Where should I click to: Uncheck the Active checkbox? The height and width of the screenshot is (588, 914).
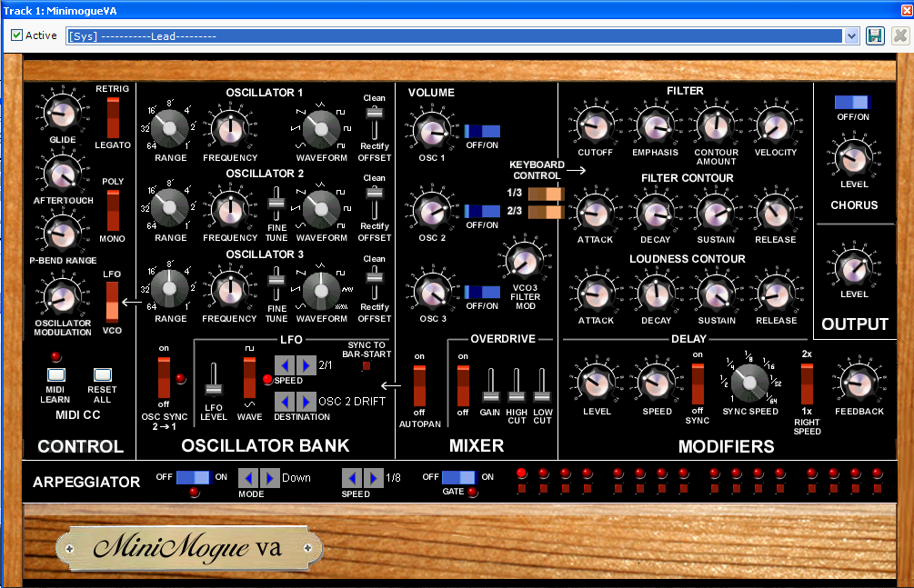[17, 35]
